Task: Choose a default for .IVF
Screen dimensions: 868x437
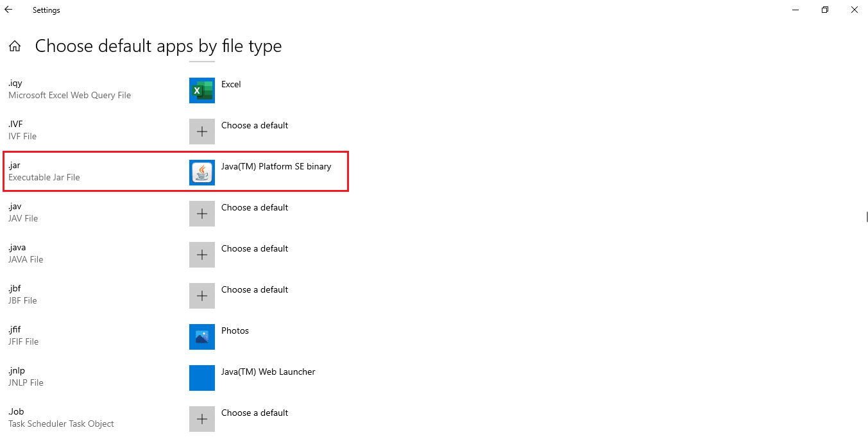Action: 255,125
